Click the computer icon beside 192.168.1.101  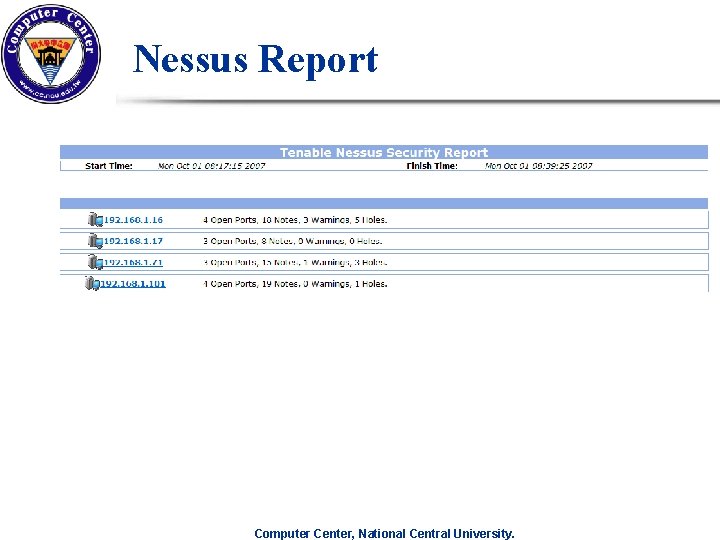[x=92, y=283]
